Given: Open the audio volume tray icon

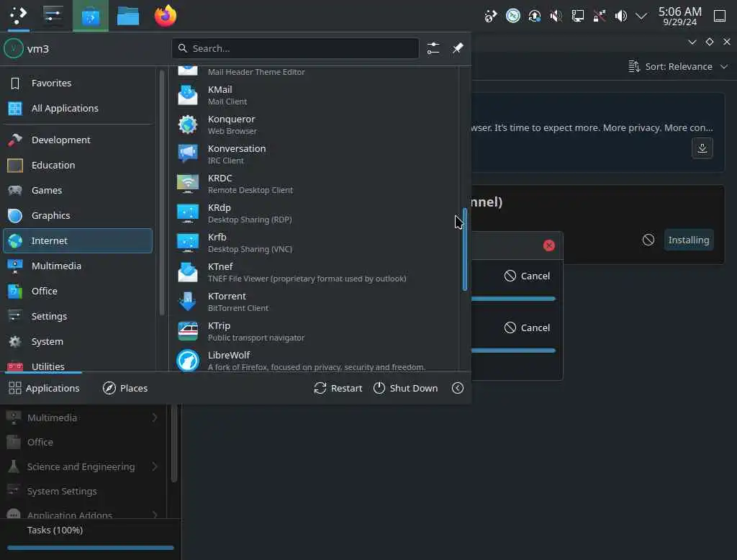Looking at the screenshot, I should pos(620,16).
